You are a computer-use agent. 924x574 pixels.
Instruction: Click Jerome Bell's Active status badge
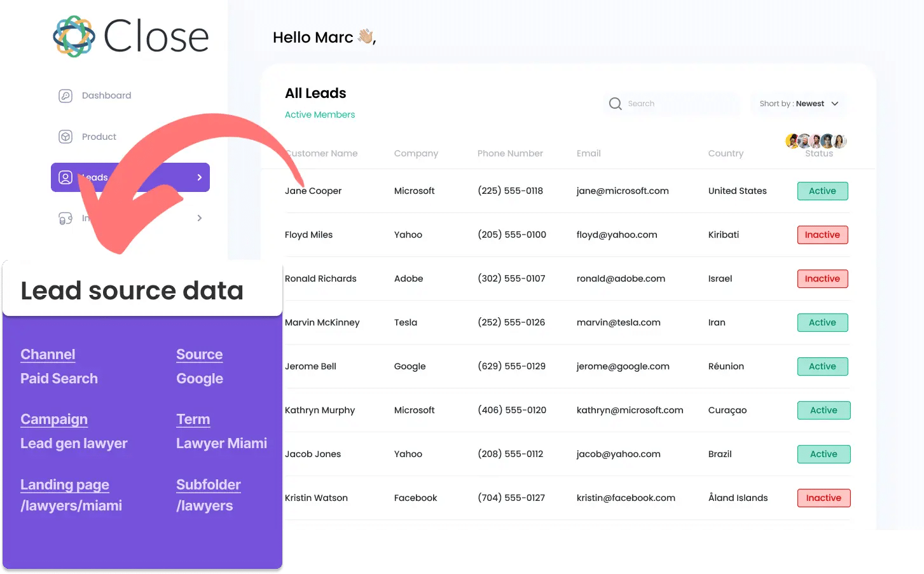(823, 366)
